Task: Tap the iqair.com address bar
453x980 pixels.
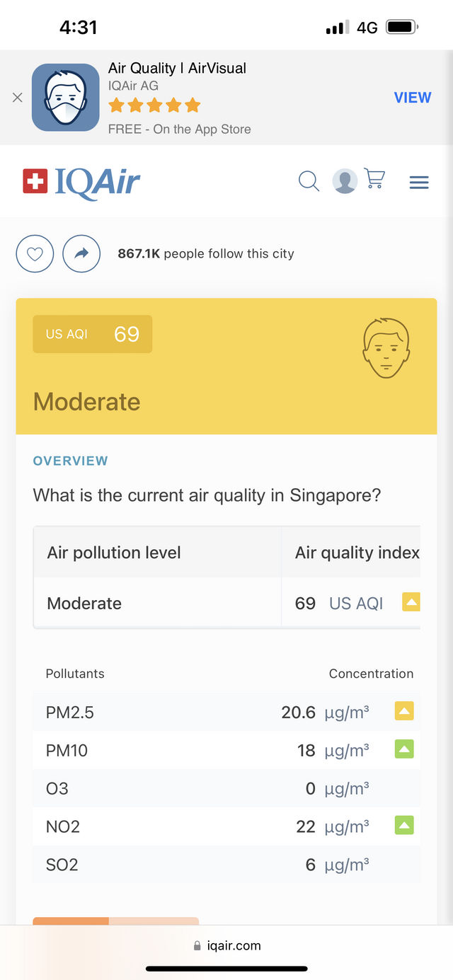Action: coord(226,945)
